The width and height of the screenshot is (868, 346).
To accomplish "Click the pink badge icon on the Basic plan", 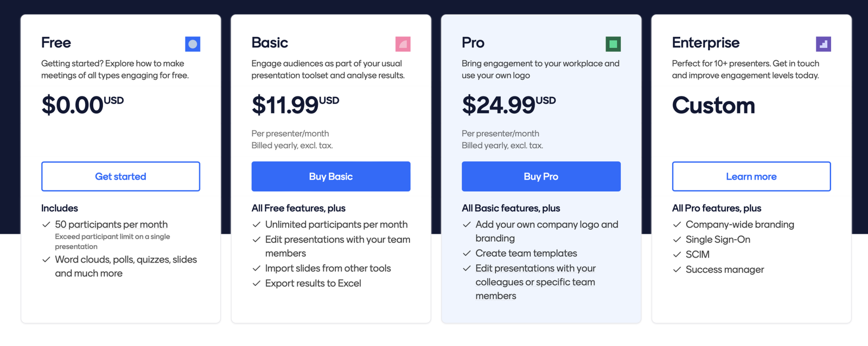I will click(403, 44).
